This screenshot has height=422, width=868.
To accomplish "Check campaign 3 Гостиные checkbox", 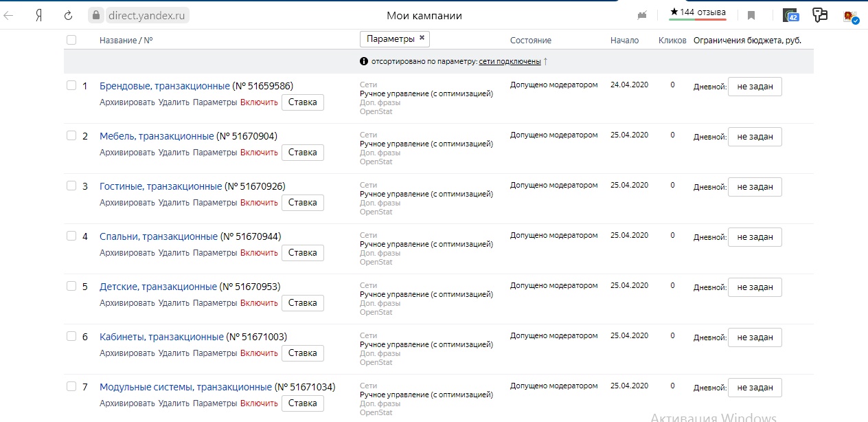I will pyautogui.click(x=71, y=186).
